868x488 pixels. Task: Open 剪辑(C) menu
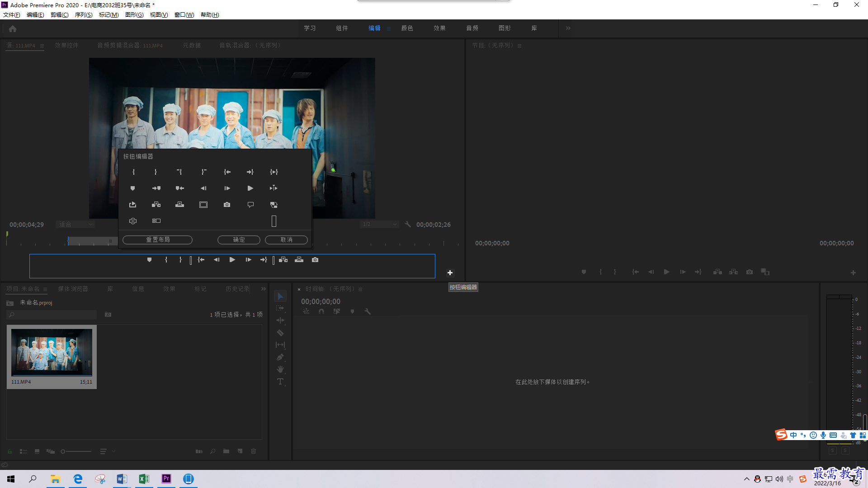pos(60,15)
